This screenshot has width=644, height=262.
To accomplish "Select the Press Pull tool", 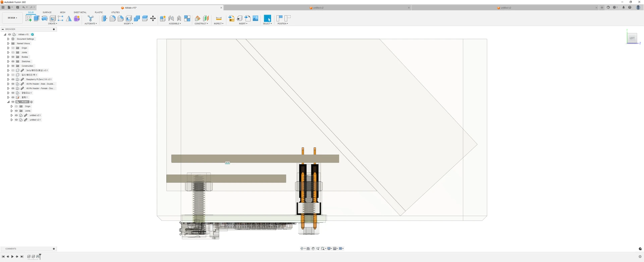I will [x=105, y=18].
